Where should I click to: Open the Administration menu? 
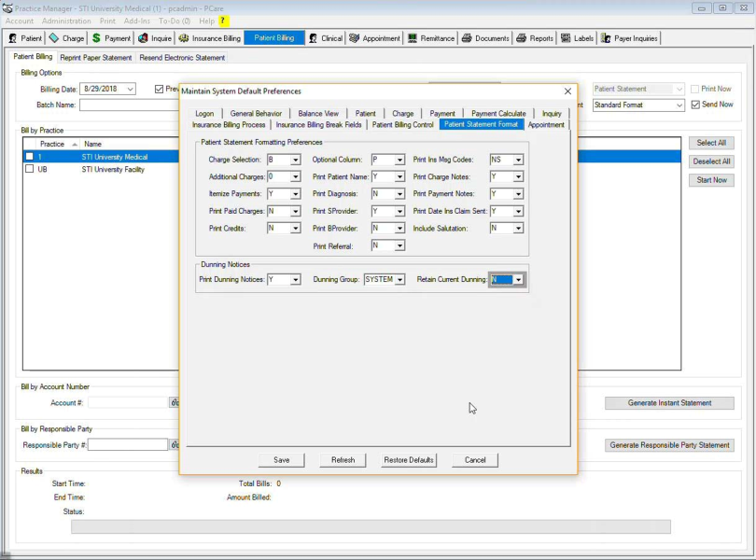[66, 21]
